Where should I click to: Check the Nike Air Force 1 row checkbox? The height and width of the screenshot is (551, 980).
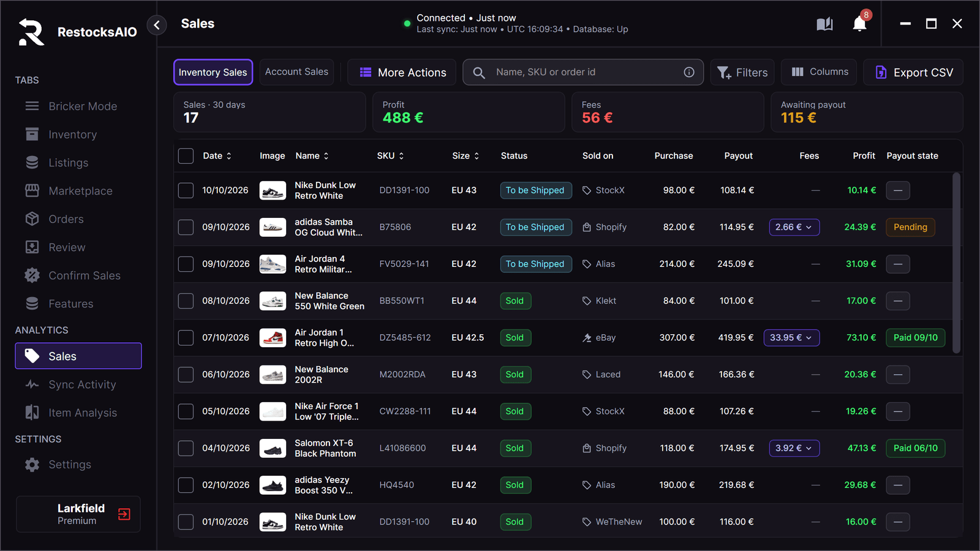pyautogui.click(x=186, y=411)
